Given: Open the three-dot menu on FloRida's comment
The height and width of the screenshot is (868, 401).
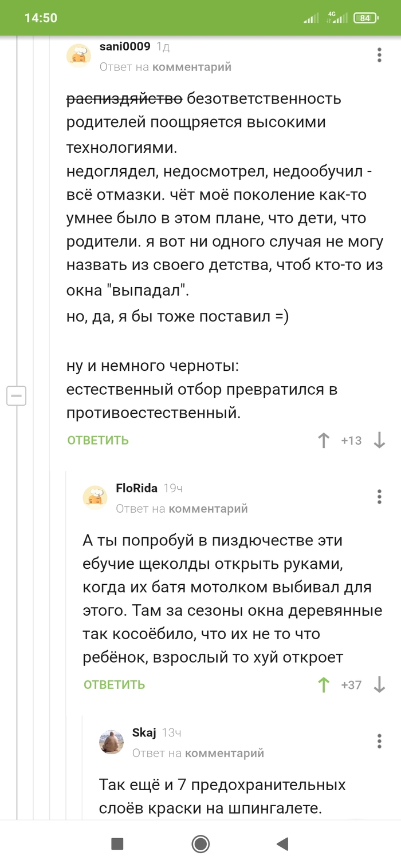Looking at the screenshot, I should coord(379,497).
